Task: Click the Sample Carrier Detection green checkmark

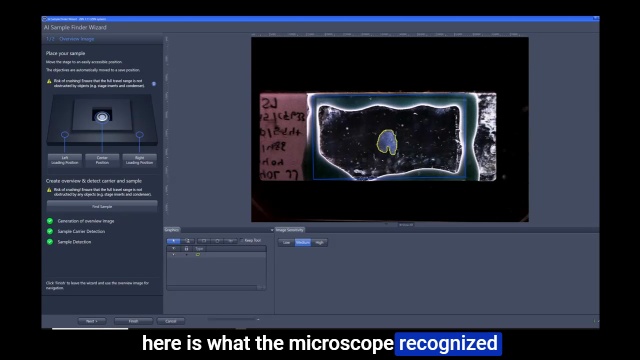Action: coord(50,231)
